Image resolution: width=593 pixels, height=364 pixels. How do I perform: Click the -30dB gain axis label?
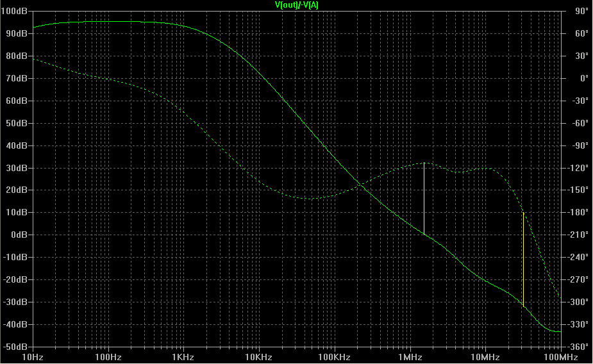[15, 302]
